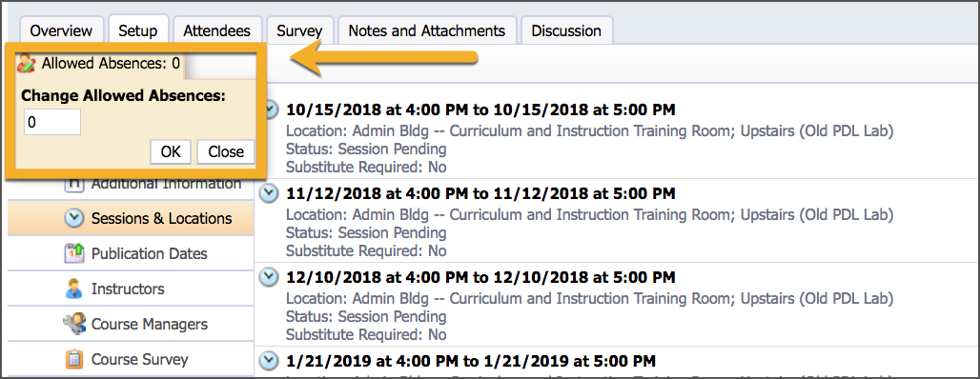This screenshot has width=980, height=379.
Task: Expand the 12/10/2018 session dropdown arrow
Action: coord(270,276)
